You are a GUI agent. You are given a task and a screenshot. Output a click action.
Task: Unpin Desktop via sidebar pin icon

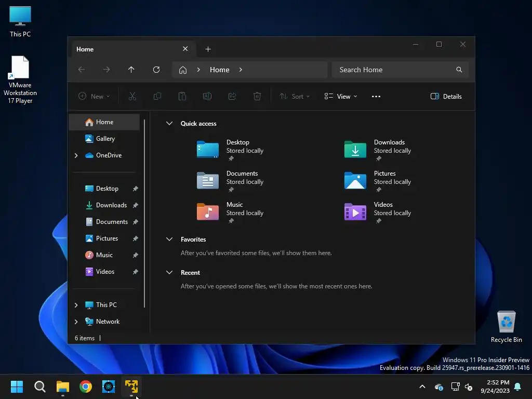coord(135,189)
